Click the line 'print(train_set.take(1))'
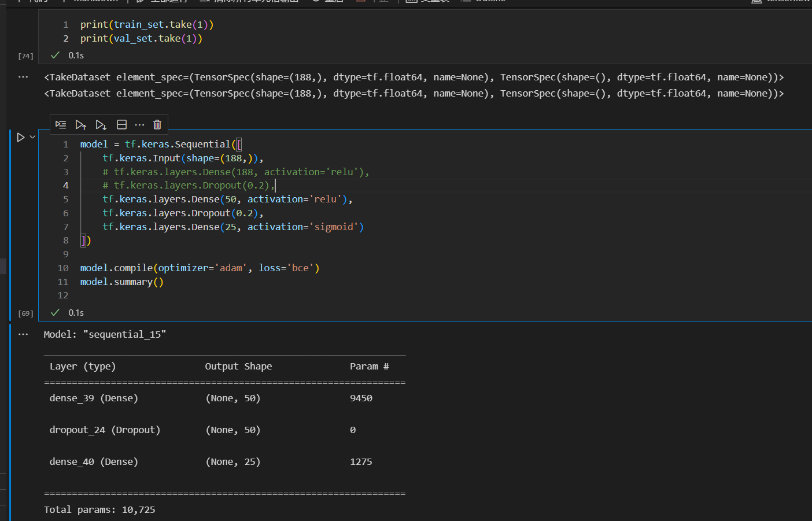The height and width of the screenshot is (521, 812). (147, 24)
